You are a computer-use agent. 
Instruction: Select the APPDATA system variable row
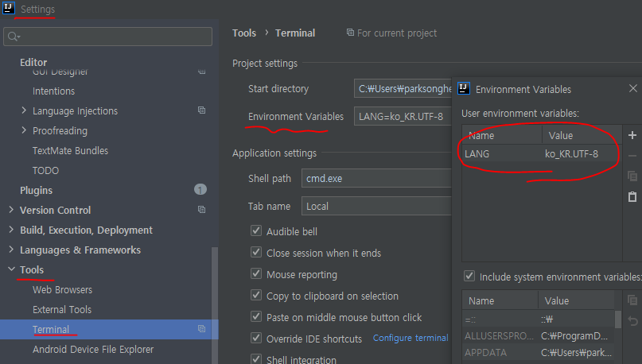(539, 352)
